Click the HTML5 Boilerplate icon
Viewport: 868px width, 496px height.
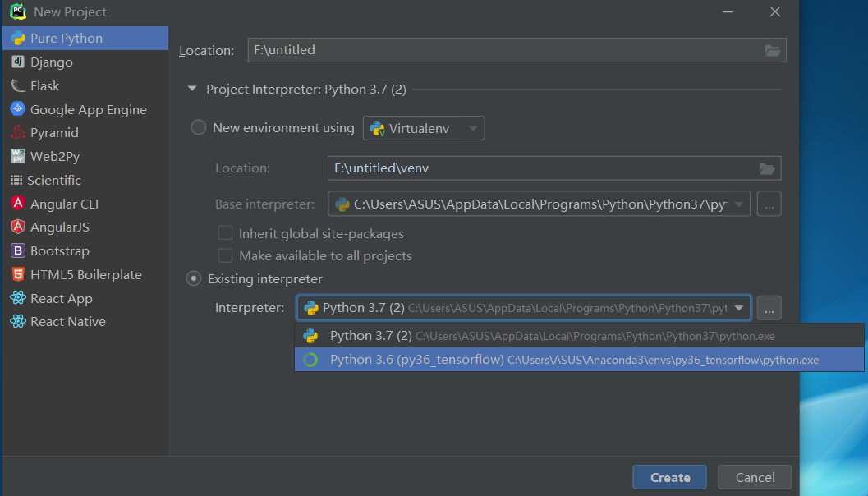point(17,274)
